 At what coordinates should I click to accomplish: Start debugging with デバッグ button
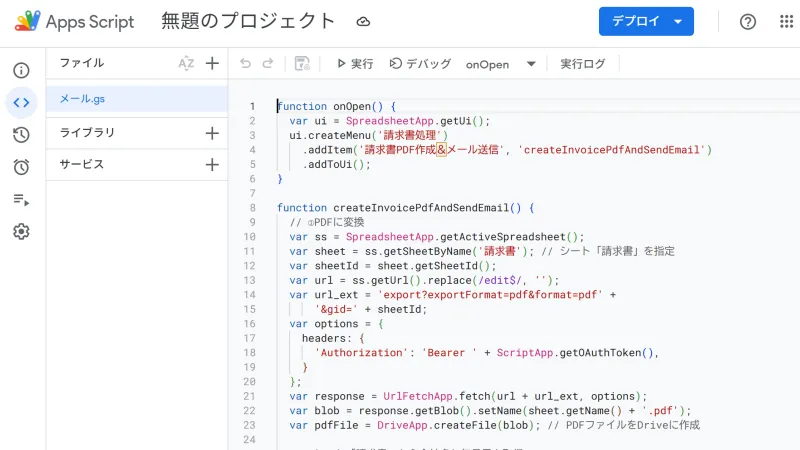click(420, 64)
